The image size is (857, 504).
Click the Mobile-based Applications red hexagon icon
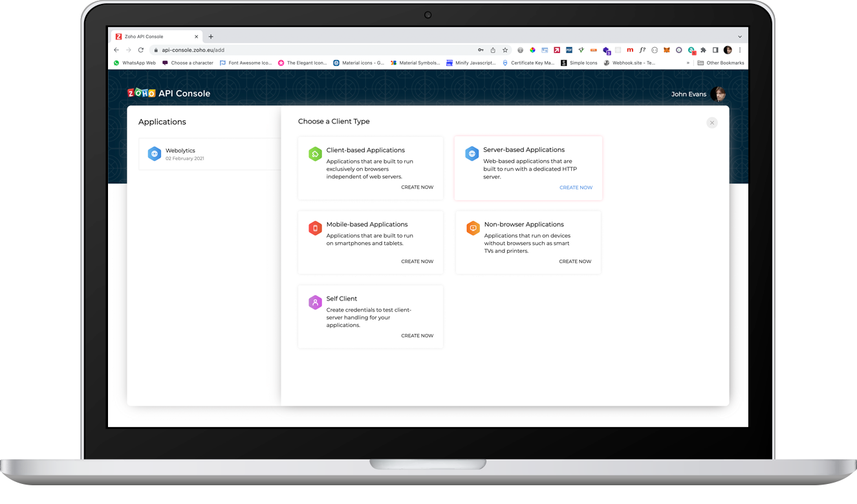(315, 228)
